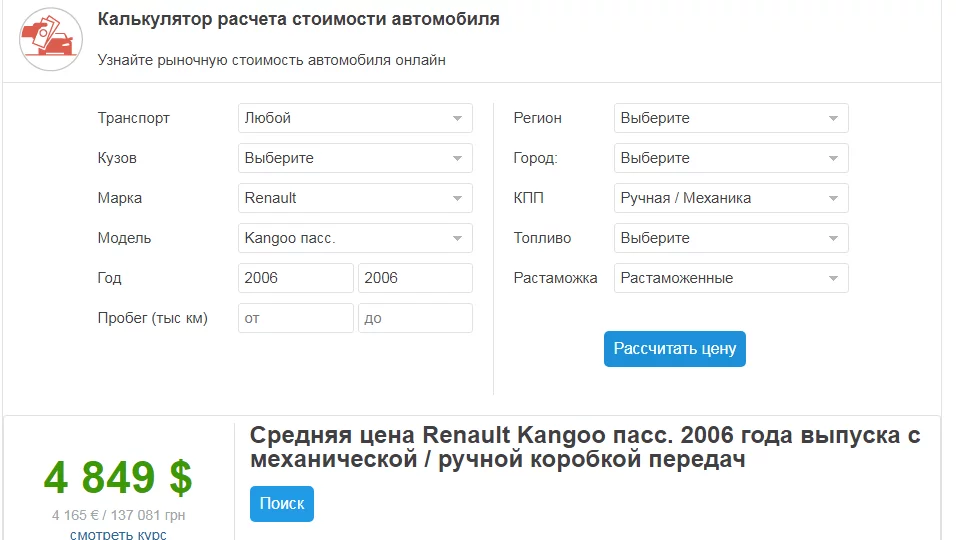Expand the Город dropdown
The width and height of the screenshot is (963, 540).
click(x=731, y=158)
